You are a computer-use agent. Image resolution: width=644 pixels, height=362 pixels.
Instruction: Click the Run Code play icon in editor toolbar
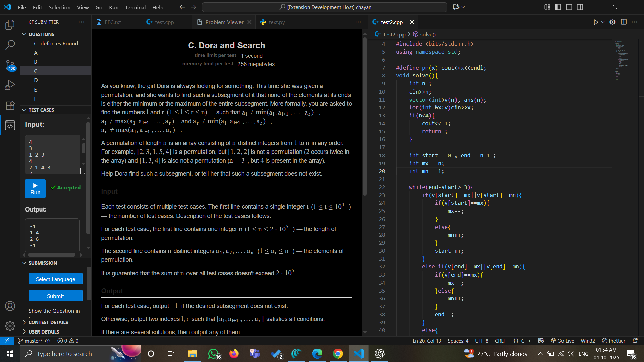tap(596, 22)
